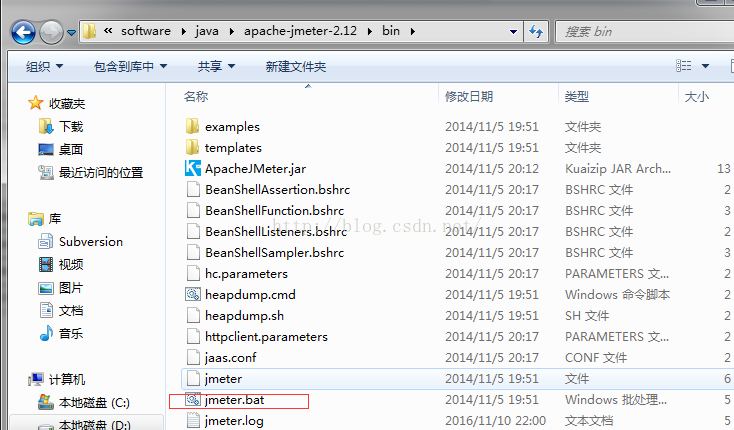Open the 视频 library
The width and height of the screenshot is (734, 430).
pyautogui.click(x=60, y=264)
